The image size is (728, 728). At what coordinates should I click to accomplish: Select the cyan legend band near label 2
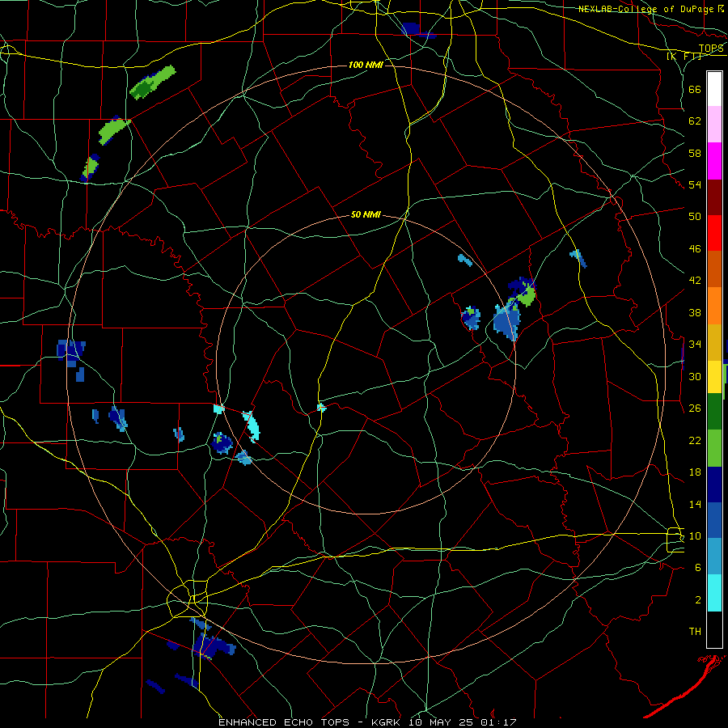(714, 594)
